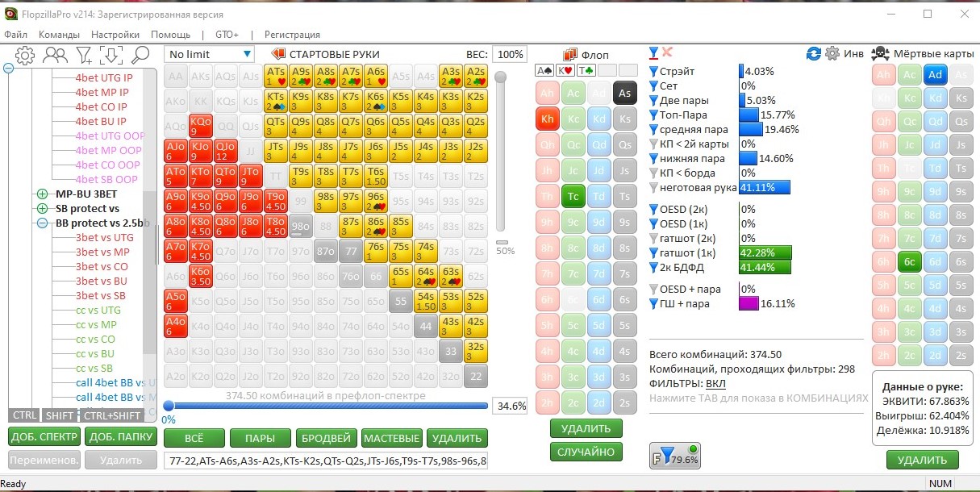Open the Настройки menu
Image resolution: width=980 pixels, height=492 pixels.
(x=115, y=35)
